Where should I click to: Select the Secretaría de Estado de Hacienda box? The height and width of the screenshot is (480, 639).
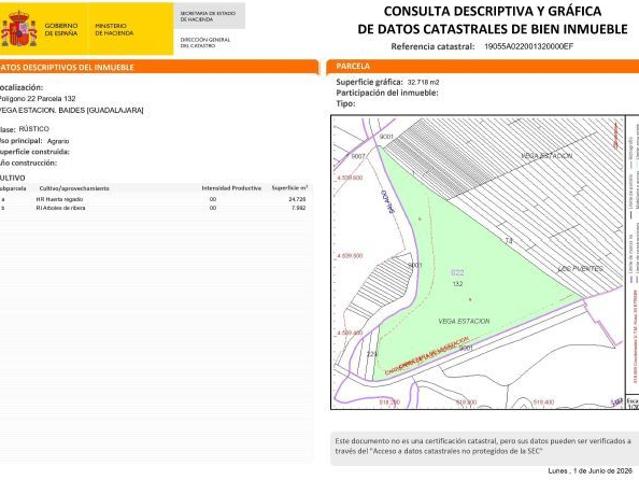click(209, 16)
